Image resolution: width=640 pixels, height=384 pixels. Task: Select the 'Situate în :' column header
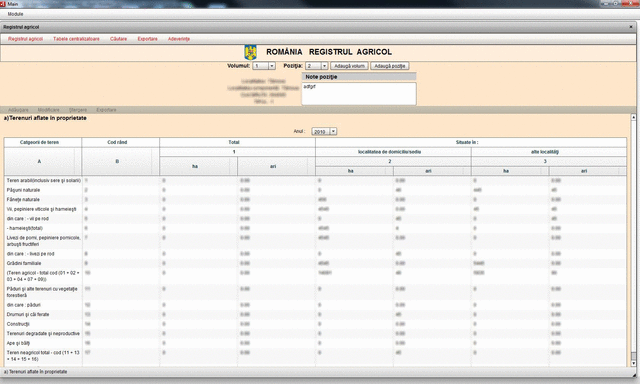click(x=471, y=142)
